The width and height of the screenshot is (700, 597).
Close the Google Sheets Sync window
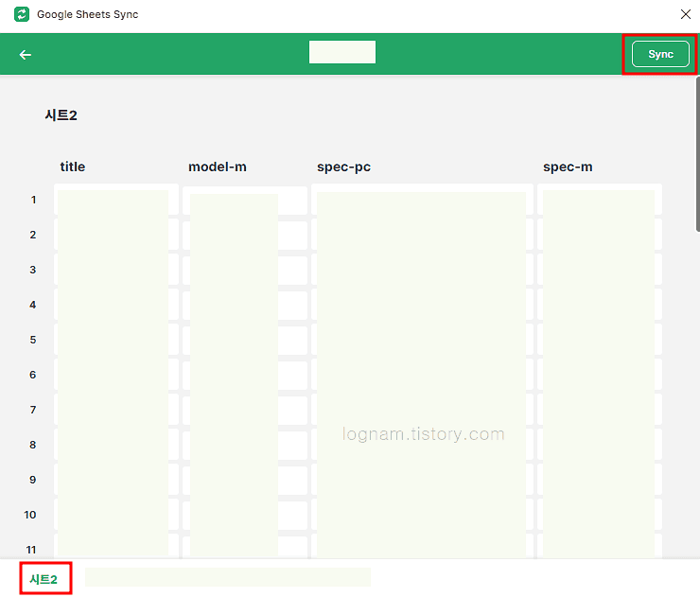[x=686, y=14]
